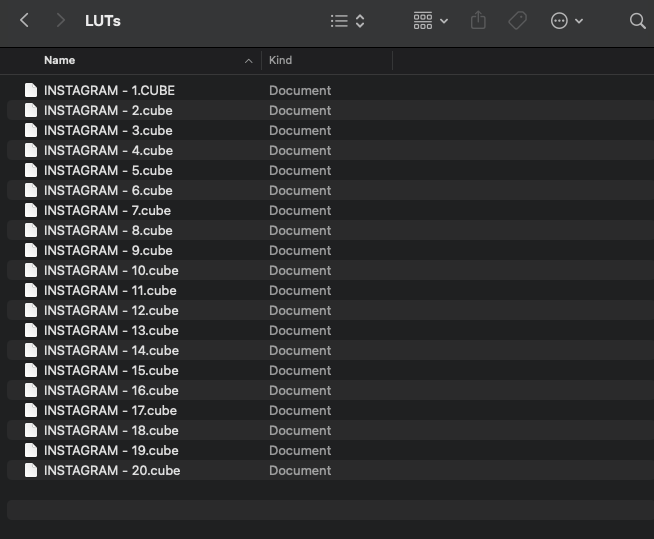The height and width of the screenshot is (539, 654).
Task: Select the INSTAGRAM - 8.cube file
Action: pos(108,230)
